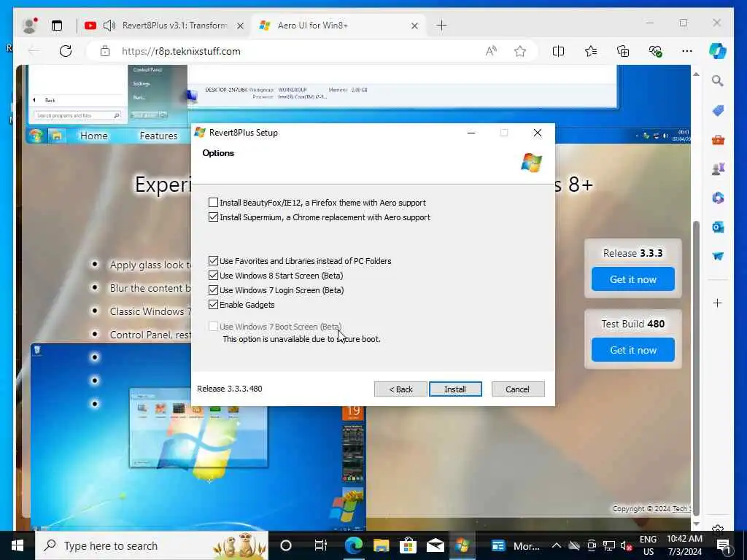Add a sidebar app with plus icon
Viewport: 747px width, 560px height.
pyautogui.click(x=718, y=303)
